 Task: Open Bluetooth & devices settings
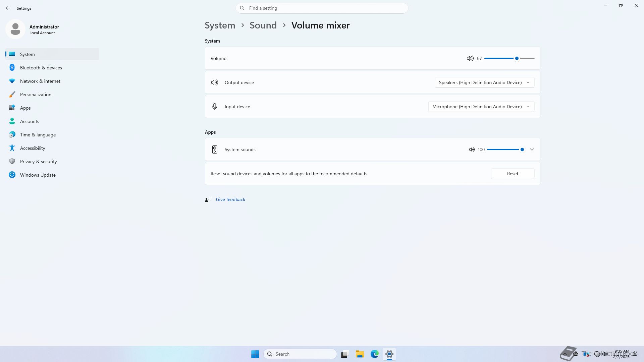(x=41, y=68)
